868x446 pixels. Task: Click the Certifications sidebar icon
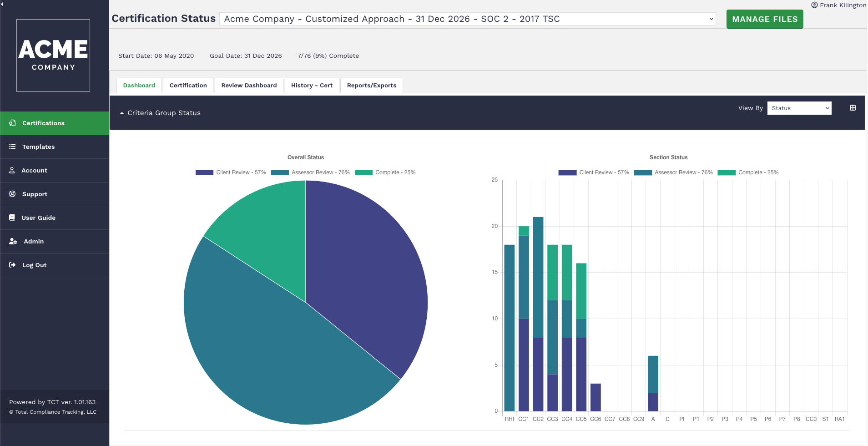[12, 123]
